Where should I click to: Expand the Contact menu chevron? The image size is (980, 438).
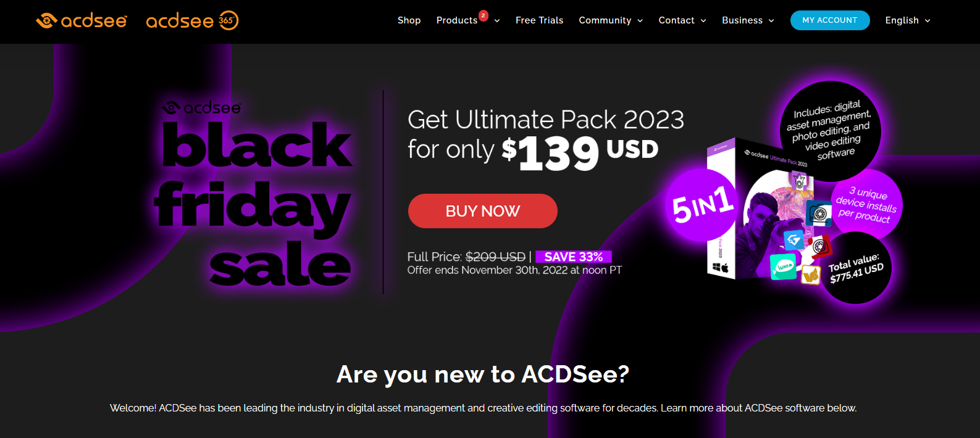tap(703, 21)
